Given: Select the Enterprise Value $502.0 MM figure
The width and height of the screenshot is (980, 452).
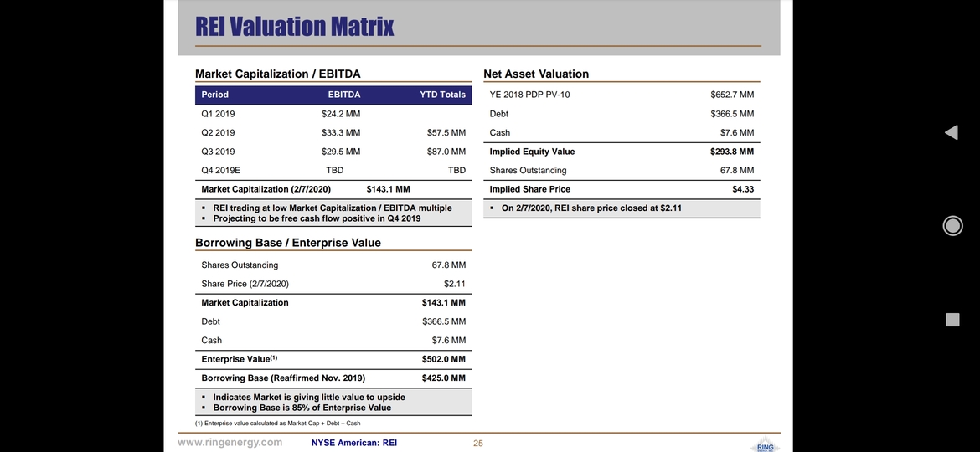Looking at the screenshot, I should [x=443, y=359].
